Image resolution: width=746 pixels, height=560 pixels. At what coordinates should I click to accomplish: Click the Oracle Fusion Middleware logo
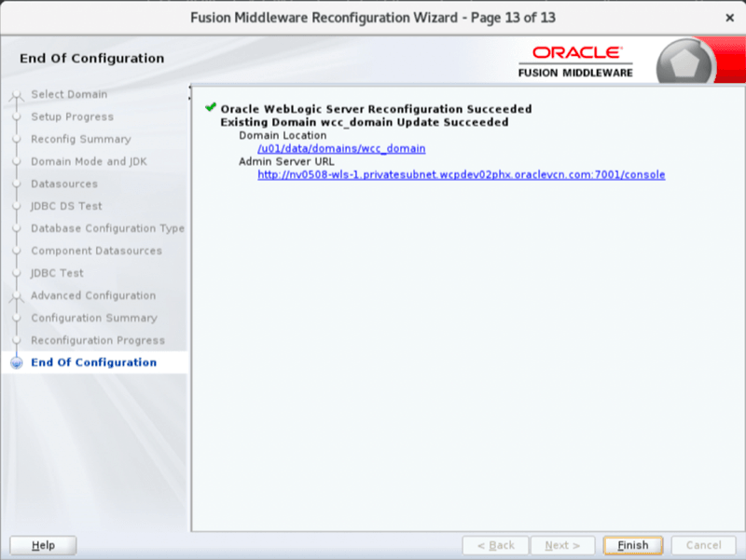tap(575, 61)
